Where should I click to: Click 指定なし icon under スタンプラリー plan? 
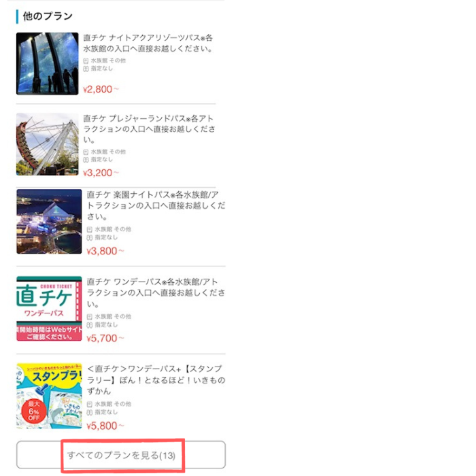(x=90, y=413)
